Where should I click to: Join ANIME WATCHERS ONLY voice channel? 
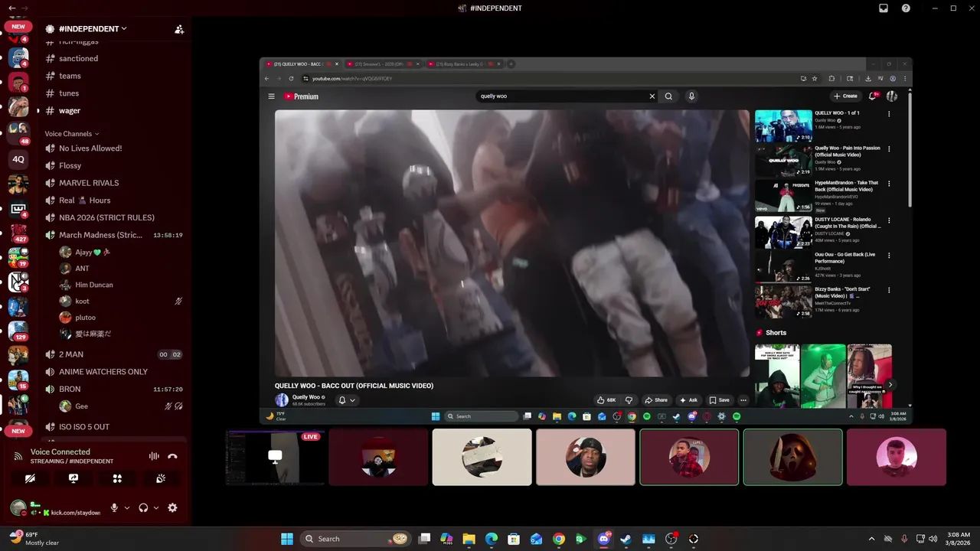point(103,372)
